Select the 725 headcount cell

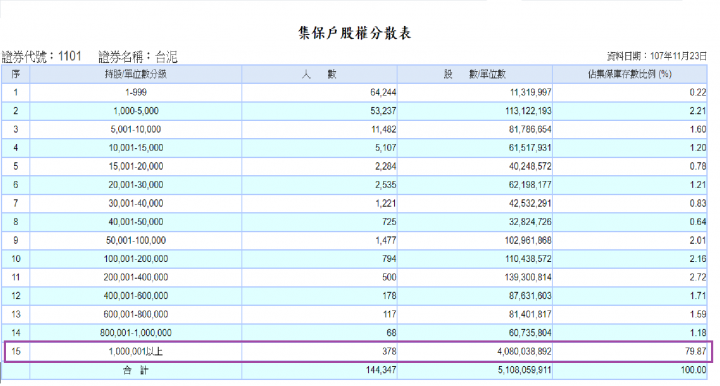tap(319, 222)
